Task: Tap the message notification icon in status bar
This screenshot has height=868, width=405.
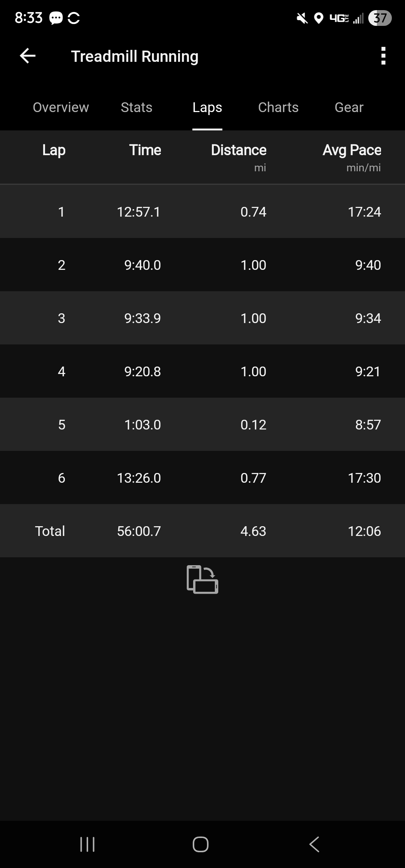Action: pos(56,18)
